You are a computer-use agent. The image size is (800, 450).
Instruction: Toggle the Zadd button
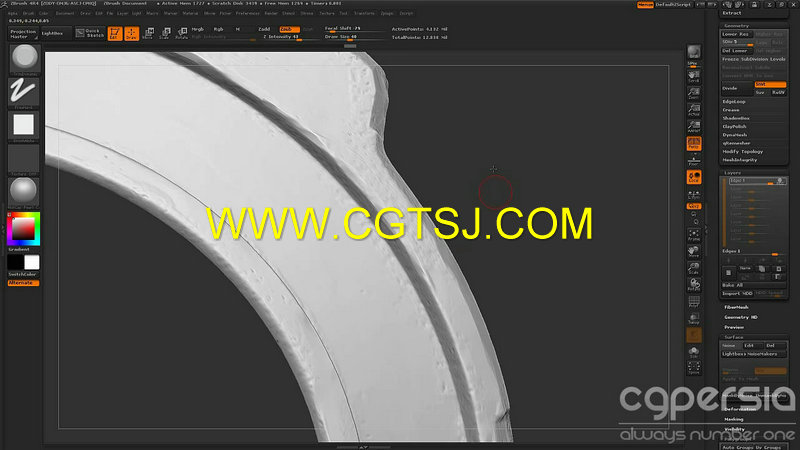(x=264, y=29)
